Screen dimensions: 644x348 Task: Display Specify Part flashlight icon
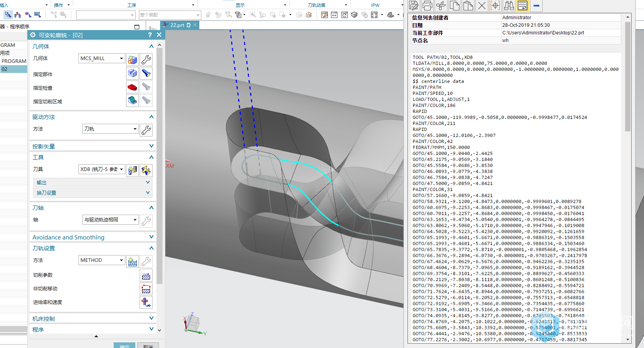pyautogui.click(x=146, y=73)
